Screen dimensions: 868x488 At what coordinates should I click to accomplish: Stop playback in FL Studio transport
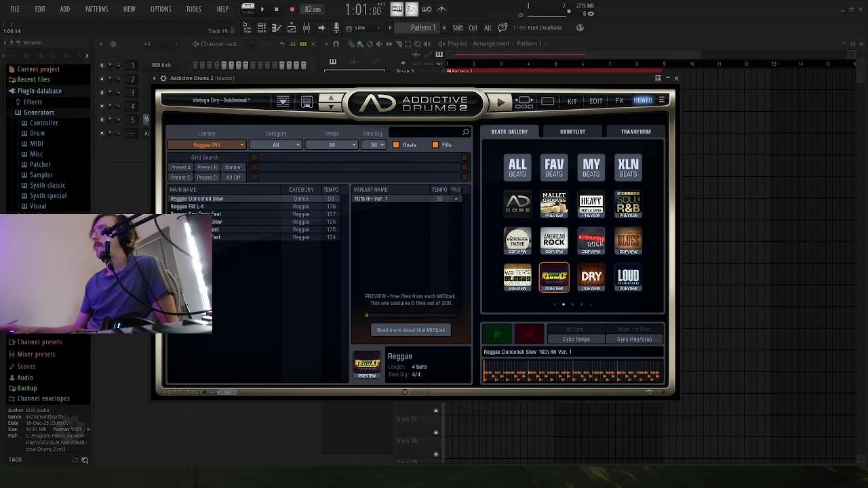coord(277,9)
